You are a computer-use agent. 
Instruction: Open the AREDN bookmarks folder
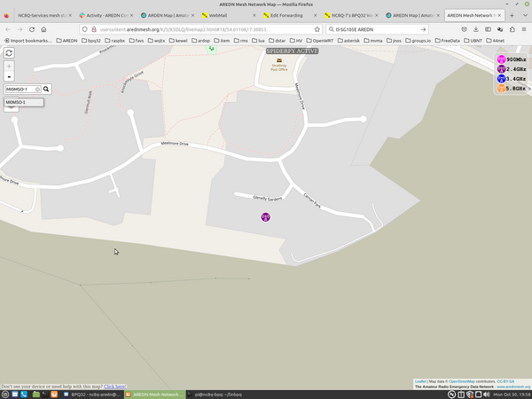point(66,41)
